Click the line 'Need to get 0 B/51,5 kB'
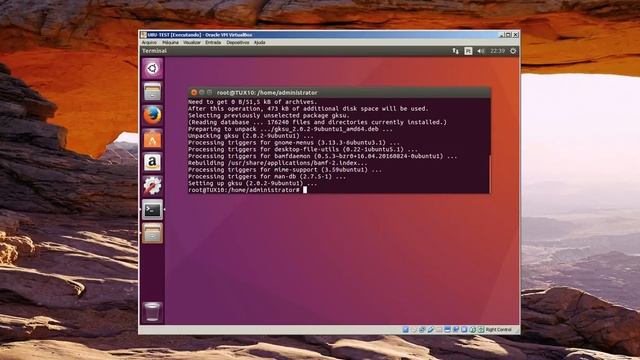This screenshot has height=360, width=640. click(252, 102)
